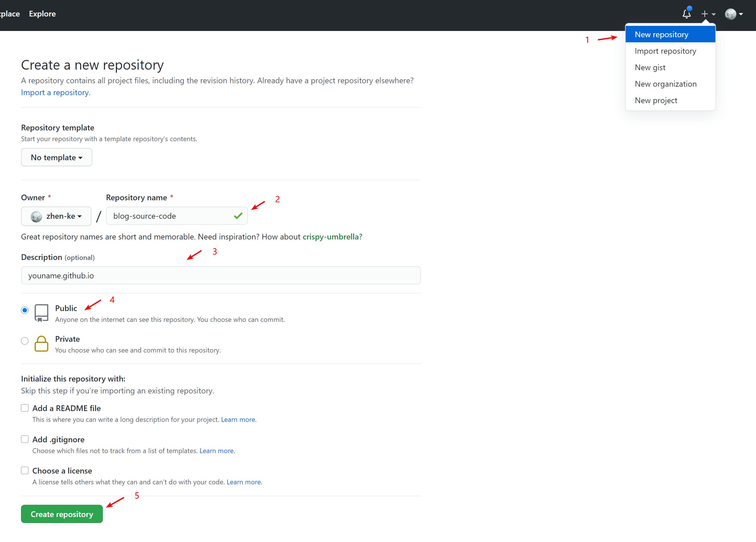756x542 pixels.
Task: Click the green checkmark in name field
Action: (238, 216)
